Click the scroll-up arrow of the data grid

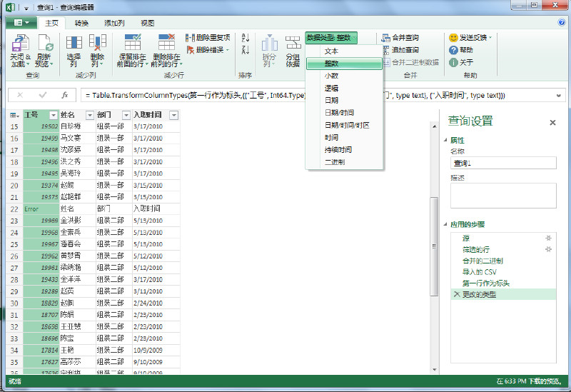[434, 126]
